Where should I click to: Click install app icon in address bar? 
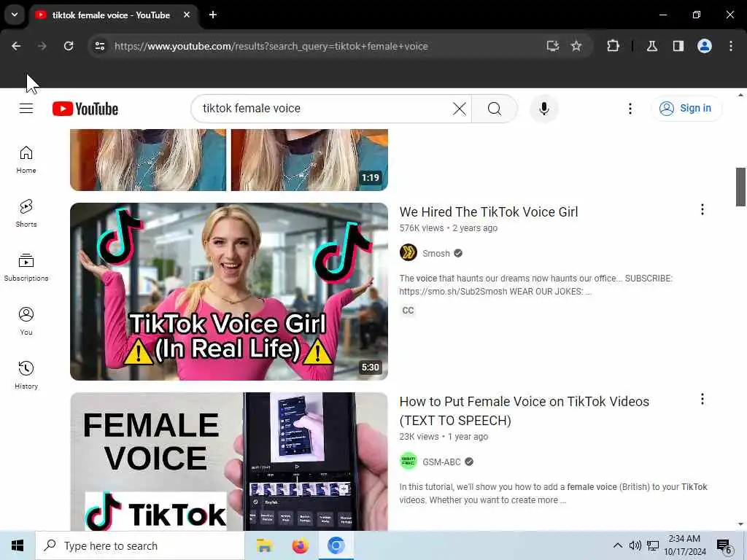pyautogui.click(x=553, y=46)
